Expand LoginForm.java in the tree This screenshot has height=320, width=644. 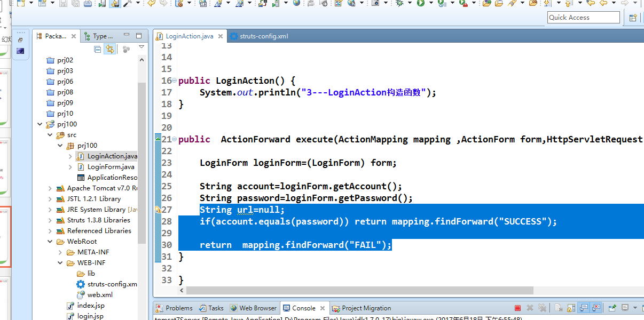point(70,167)
